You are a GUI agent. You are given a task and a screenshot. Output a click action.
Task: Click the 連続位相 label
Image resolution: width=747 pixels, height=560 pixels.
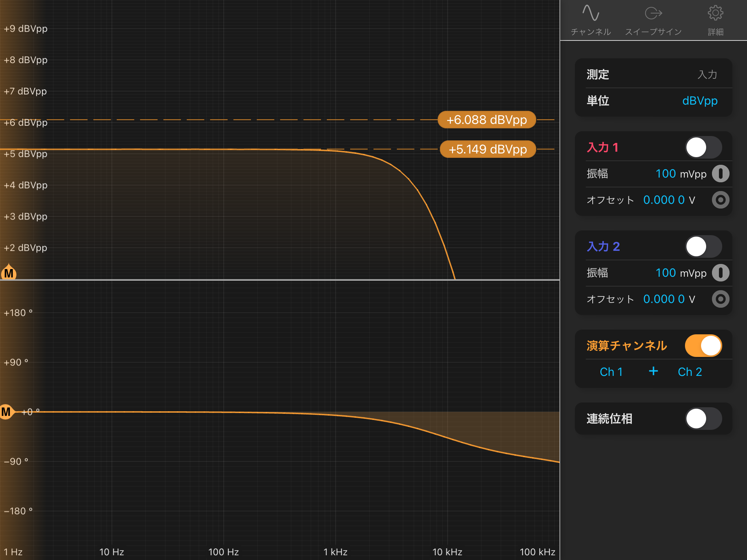609,419
